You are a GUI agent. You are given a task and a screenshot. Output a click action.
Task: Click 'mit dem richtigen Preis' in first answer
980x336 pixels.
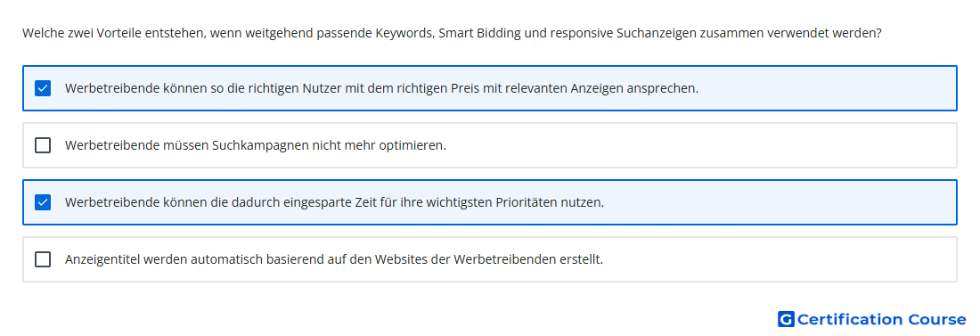[428, 88]
